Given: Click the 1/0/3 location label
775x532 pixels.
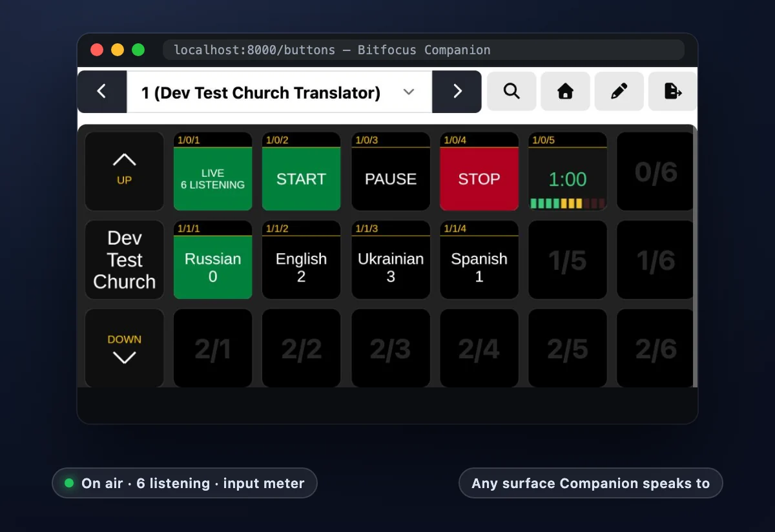Looking at the screenshot, I should coord(366,140).
